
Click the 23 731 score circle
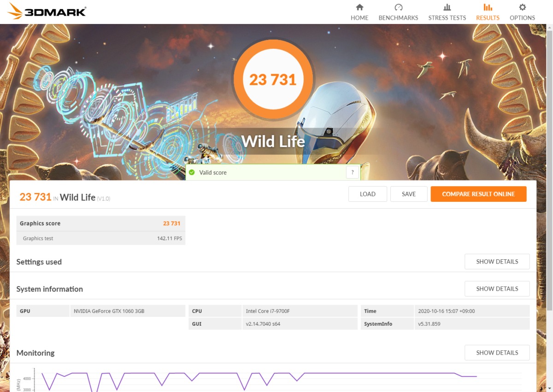[273, 80]
